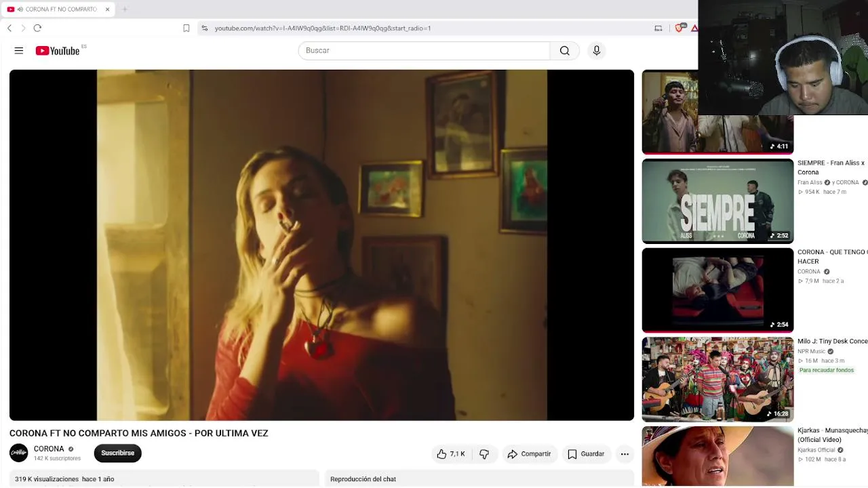Like the video (7,1 K)
This screenshot has height=488, width=868.
click(x=451, y=454)
